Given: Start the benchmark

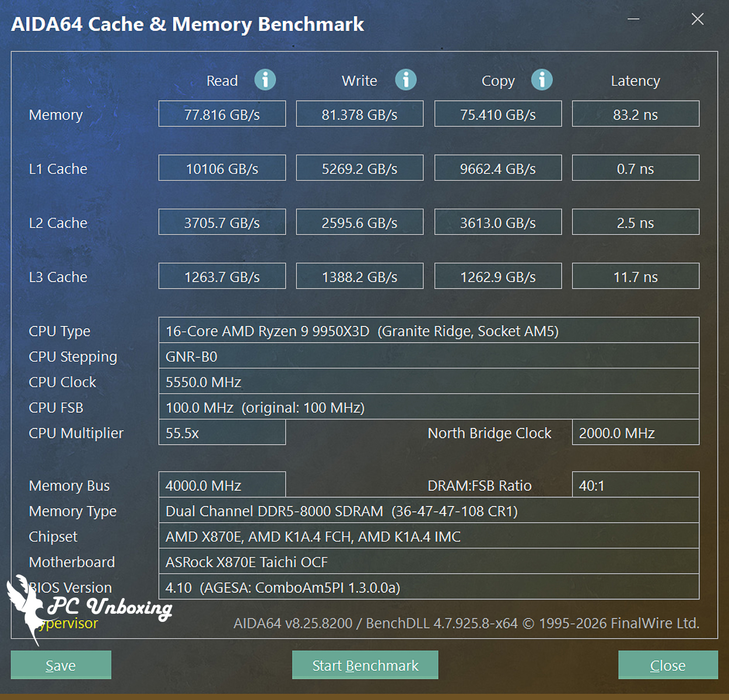Looking at the screenshot, I should pos(365,665).
